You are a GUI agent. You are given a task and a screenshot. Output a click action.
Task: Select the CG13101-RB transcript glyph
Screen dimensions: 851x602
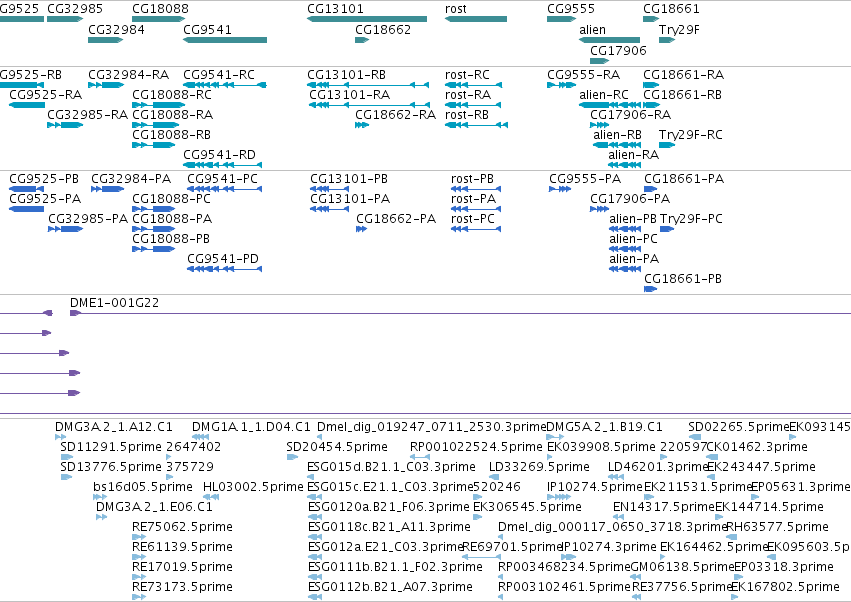368,85
